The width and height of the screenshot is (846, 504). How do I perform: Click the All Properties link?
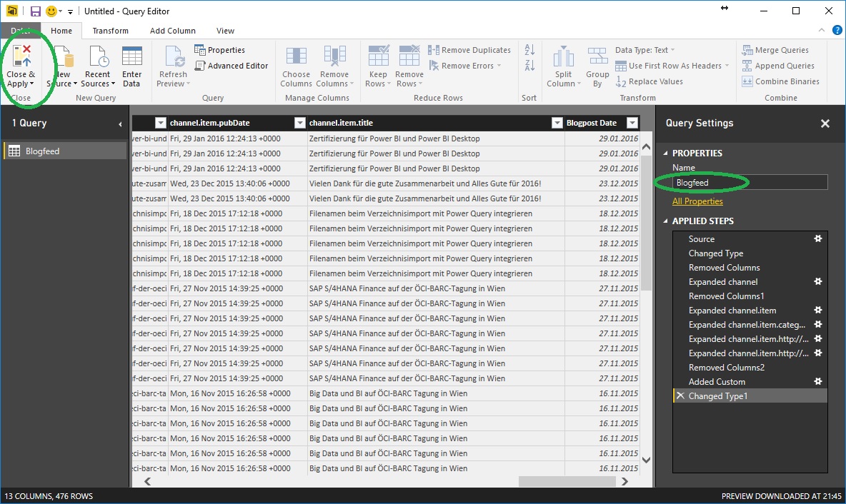[697, 201]
